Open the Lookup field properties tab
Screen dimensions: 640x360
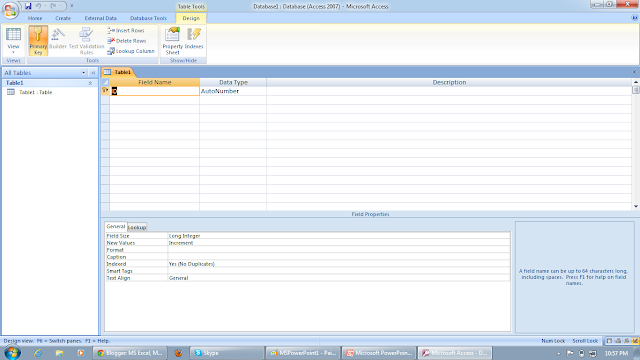point(137,227)
